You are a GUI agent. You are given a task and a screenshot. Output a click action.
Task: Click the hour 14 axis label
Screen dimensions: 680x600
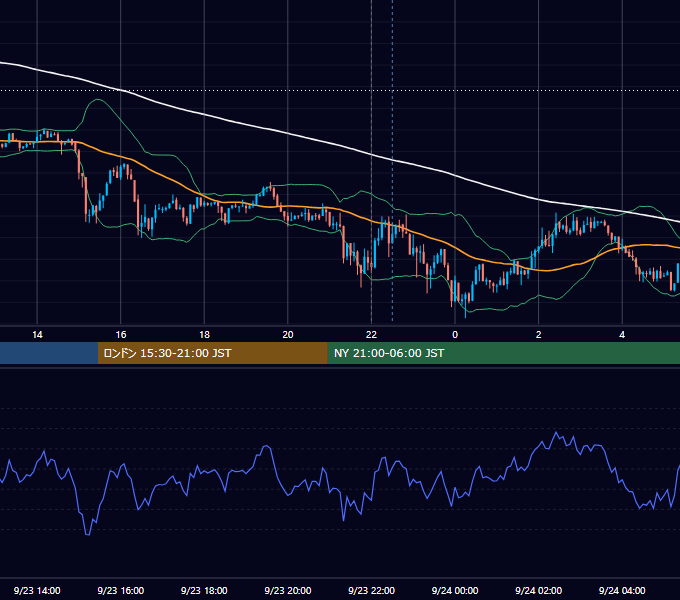pos(37,335)
